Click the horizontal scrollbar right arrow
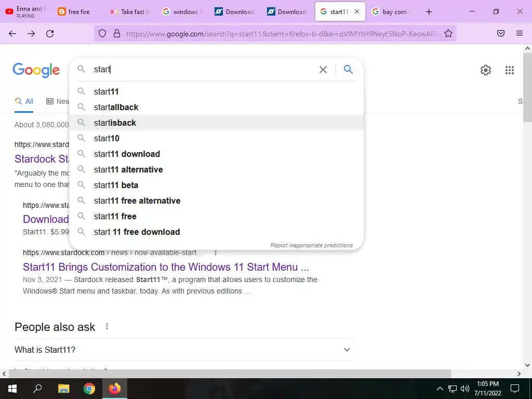Screen dimensions: 532x399 519,374
